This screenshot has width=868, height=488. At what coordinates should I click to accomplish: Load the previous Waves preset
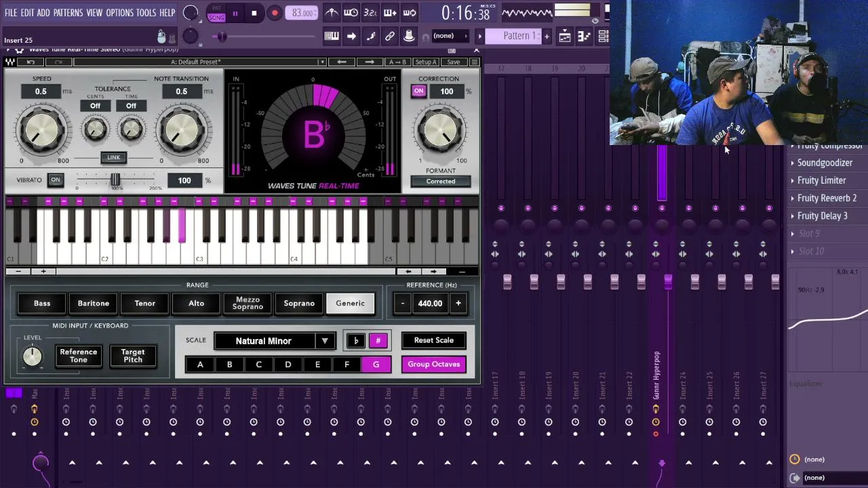point(342,62)
